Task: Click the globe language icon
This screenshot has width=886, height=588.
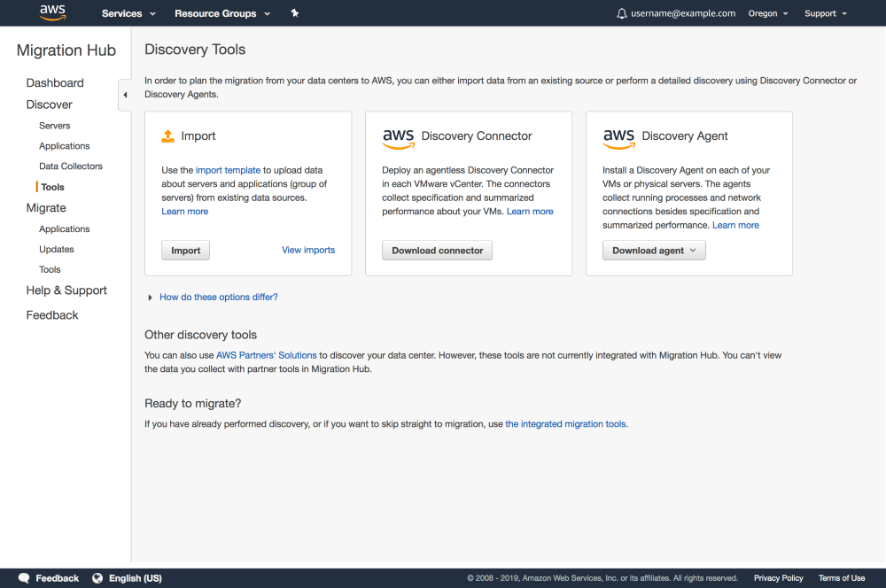Action: pos(97,578)
